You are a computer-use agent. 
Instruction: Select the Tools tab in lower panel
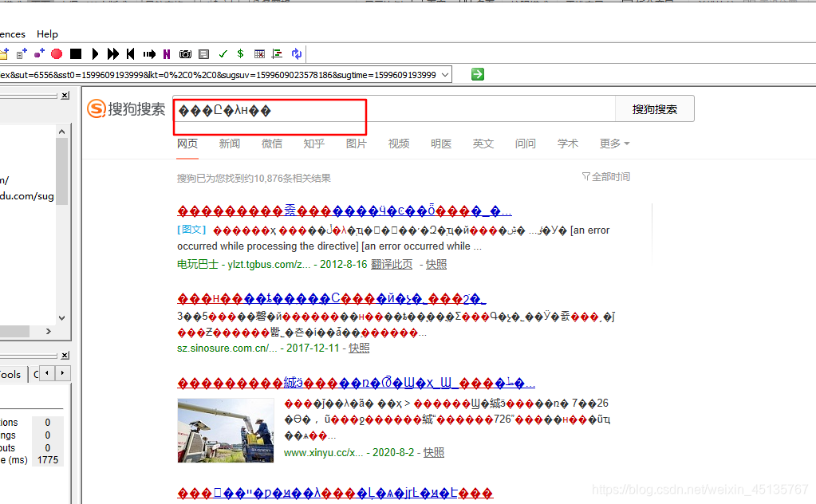(x=10, y=375)
